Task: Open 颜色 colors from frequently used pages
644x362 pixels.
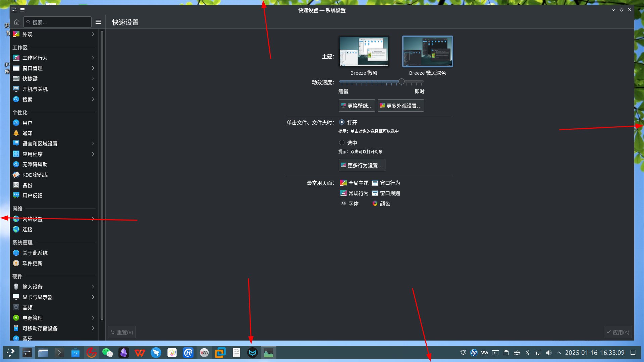Action: 381,204
